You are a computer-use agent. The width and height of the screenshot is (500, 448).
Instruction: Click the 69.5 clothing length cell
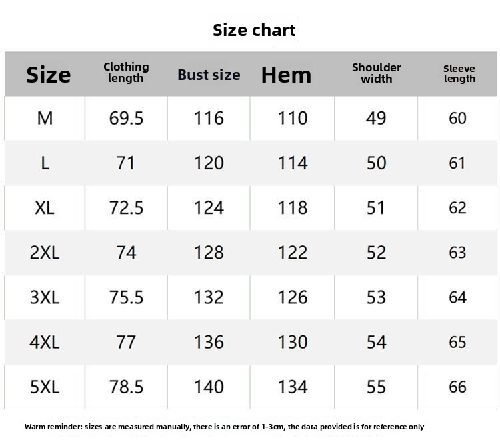tap(126, 119)
